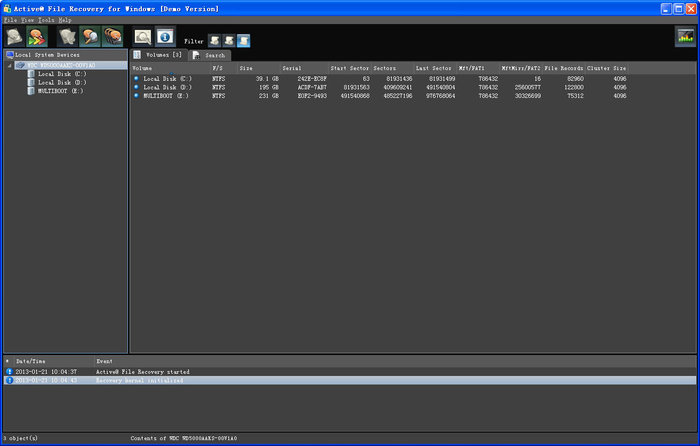The image size is (700, 446).
Task: Switch to the Search tab
Action: tap(209, 55)
